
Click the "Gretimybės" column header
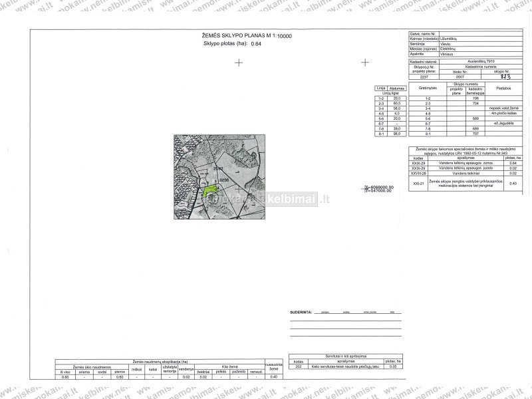tap(428, 88)
